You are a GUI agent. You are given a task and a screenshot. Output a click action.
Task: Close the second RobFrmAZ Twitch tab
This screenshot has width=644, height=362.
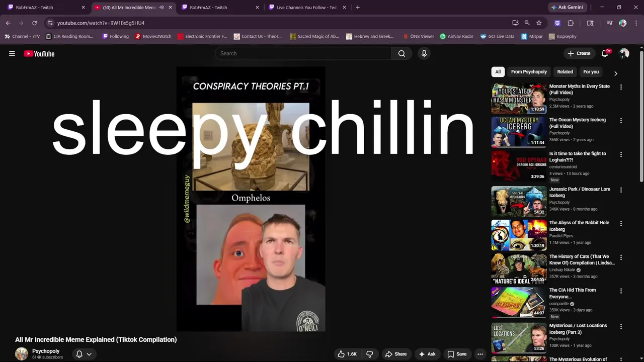pos(258,8)
